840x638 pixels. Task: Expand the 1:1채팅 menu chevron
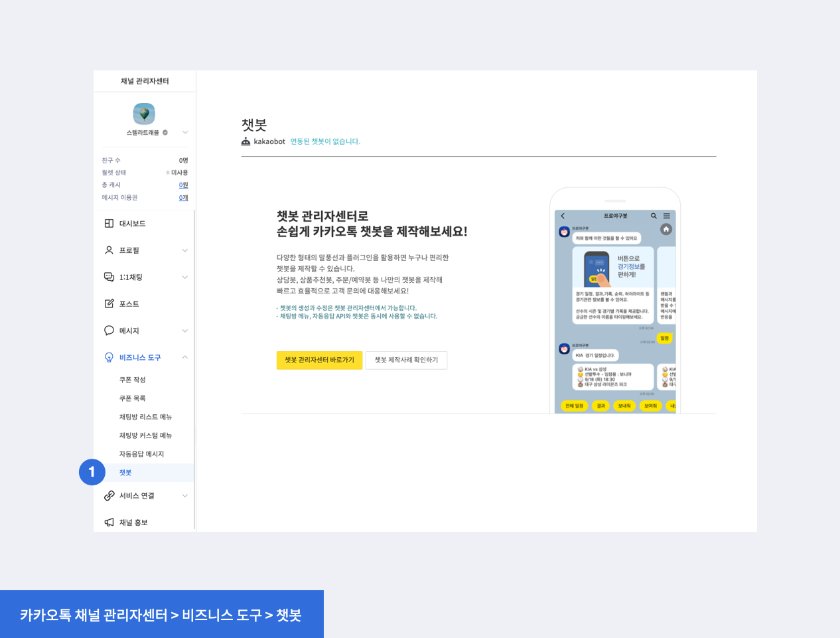pyautogui.click(x=185, y=277)
